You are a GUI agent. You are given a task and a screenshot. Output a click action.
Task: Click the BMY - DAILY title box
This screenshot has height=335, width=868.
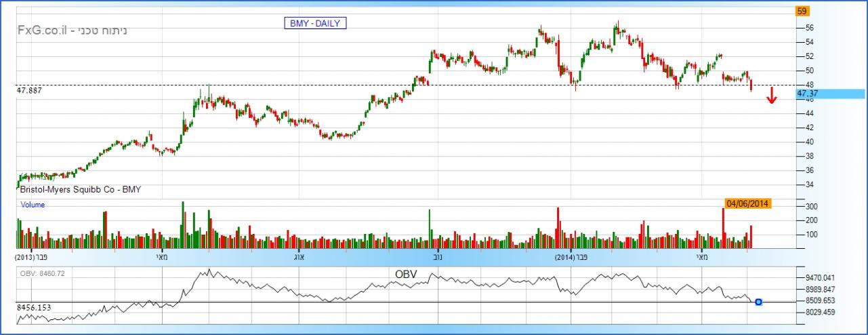pyautogui.click(x=315, y=23)
